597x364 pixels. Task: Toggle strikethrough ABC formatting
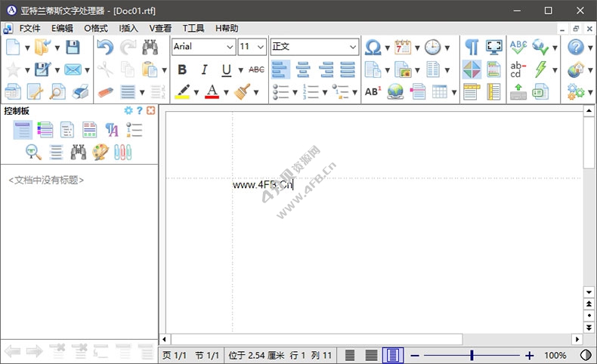tap(257, 69)
